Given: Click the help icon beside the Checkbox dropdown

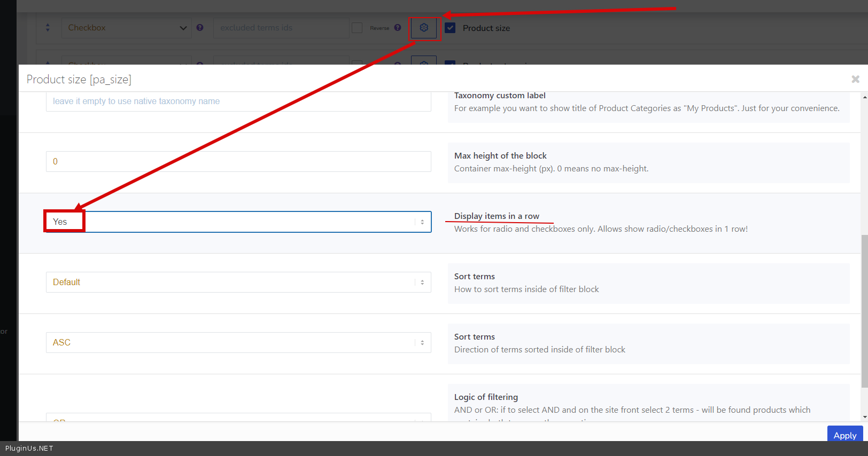Looking at the screenshot, I should tap(200, 28).
